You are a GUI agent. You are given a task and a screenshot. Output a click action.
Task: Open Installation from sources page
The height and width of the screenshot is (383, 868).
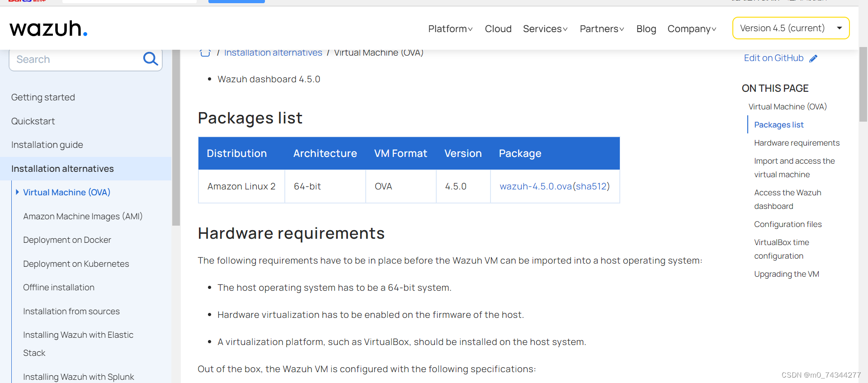[71, 311]
